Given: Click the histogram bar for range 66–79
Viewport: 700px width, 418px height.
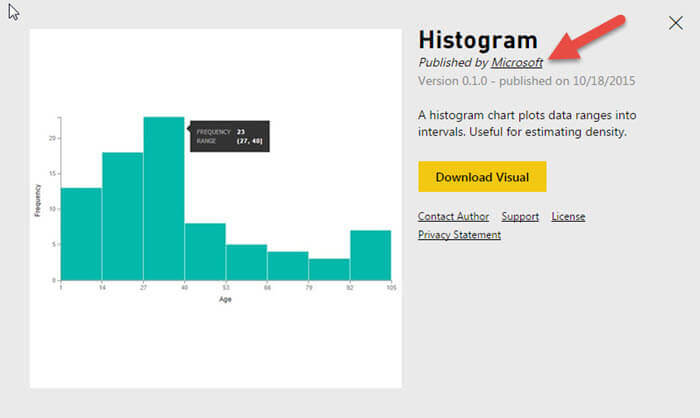Looking at the screenshot, I should (x=287, y=266).
